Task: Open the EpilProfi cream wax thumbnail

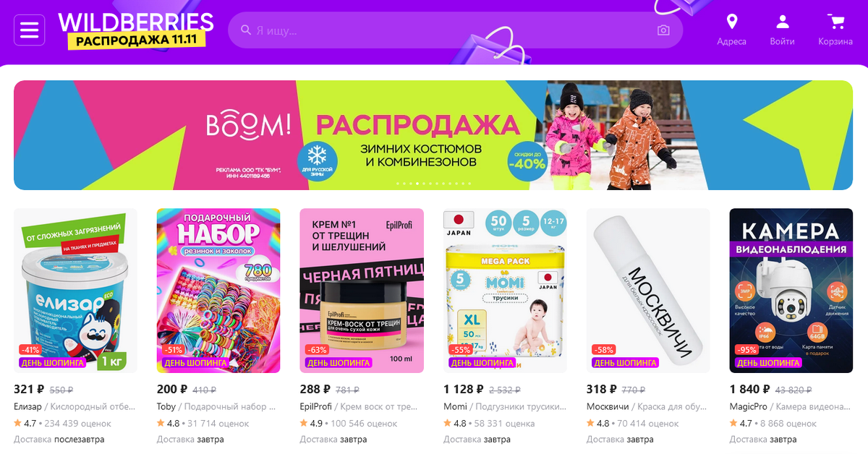Action: pyautogui.click(x=362, y=291)
